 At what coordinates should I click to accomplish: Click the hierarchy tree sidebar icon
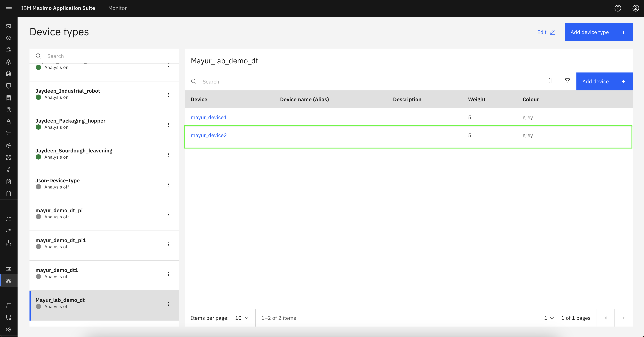[9, 243]
